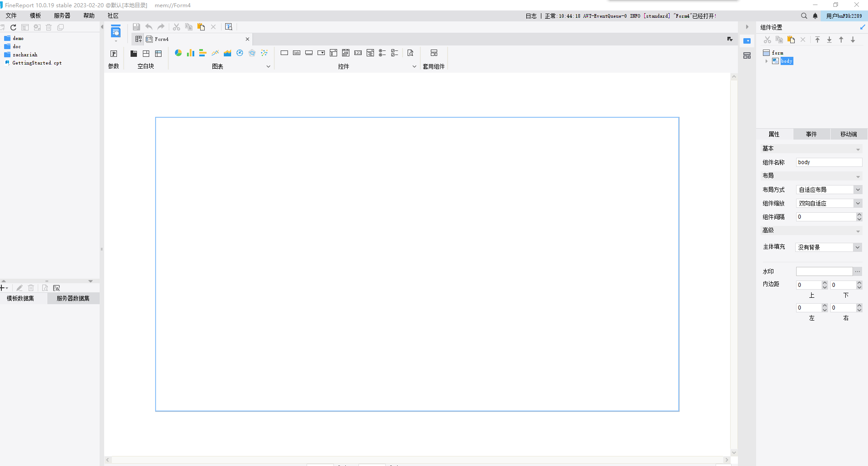The image size is (868, 466).
Task: Click the form preview button
Action: (229, 27)
